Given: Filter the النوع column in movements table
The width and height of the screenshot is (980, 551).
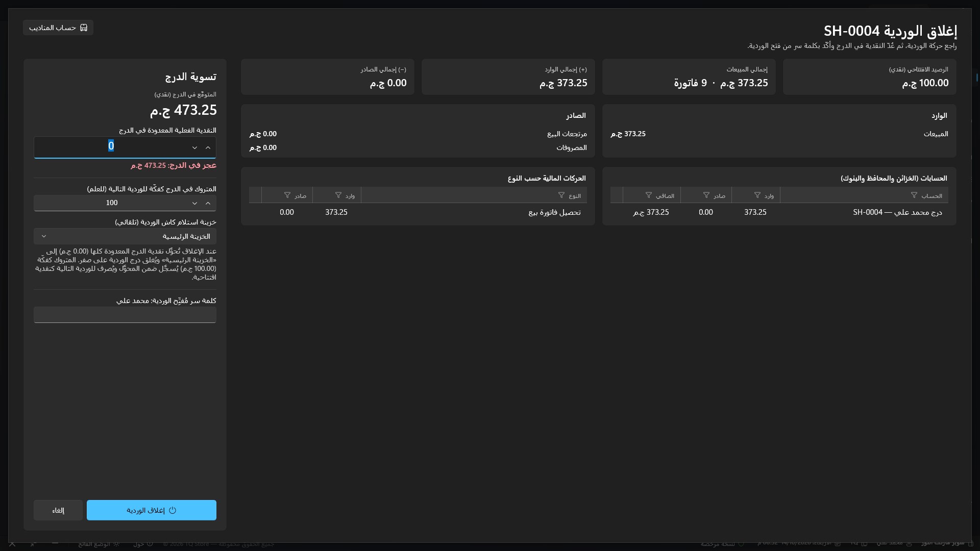Looking at the screenshot, I should [561, 195].
